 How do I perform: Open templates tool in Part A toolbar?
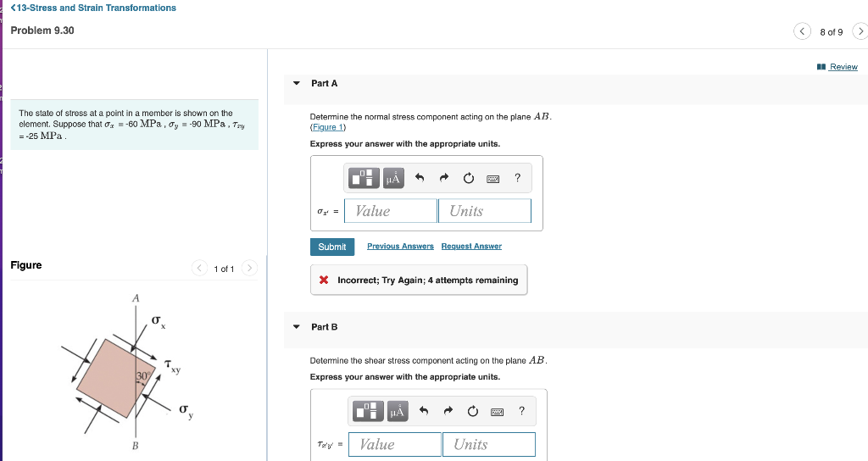[x=364, y=178]
